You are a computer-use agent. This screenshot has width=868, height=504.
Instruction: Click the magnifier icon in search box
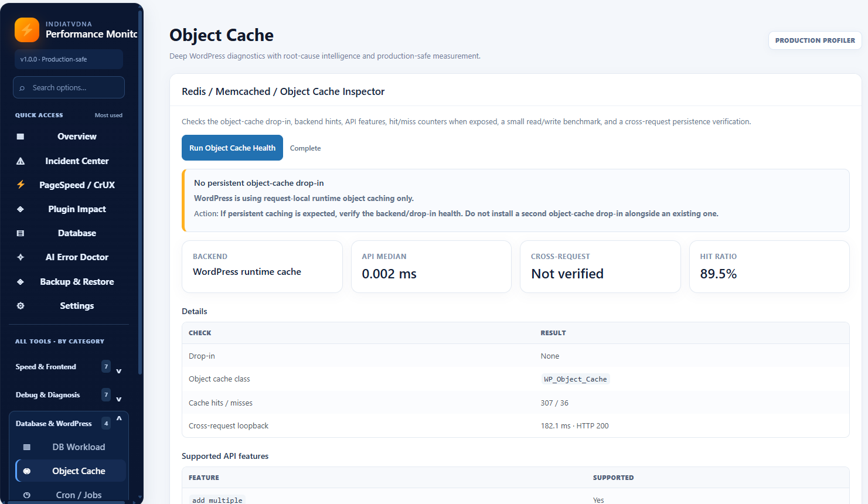pyautogui.click(x=22, y=88)
